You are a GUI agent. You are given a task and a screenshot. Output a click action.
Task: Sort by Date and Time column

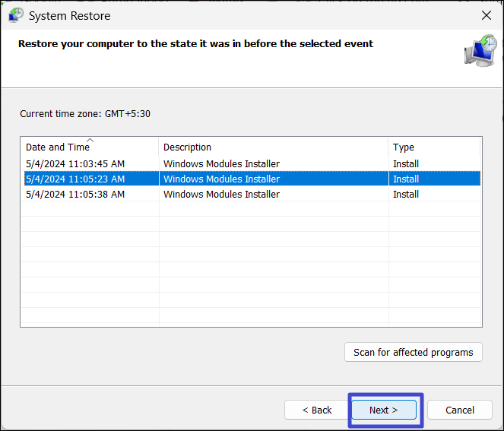click(58, 147)
